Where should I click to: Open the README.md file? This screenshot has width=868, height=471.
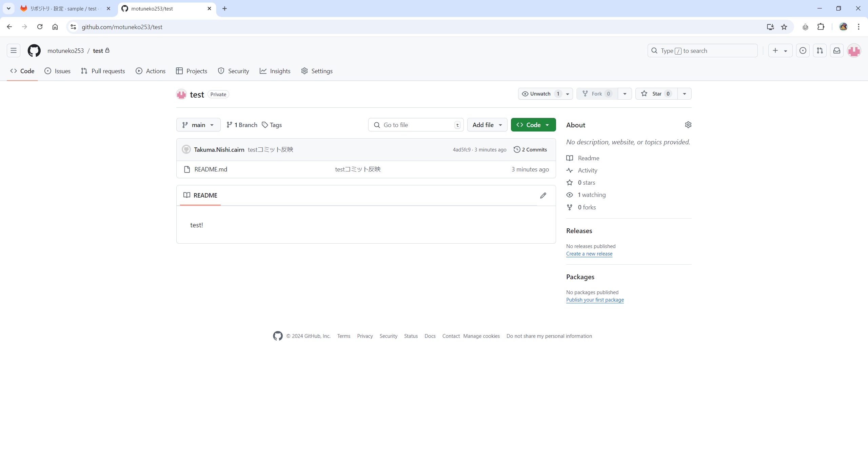(x=210, y=169)
